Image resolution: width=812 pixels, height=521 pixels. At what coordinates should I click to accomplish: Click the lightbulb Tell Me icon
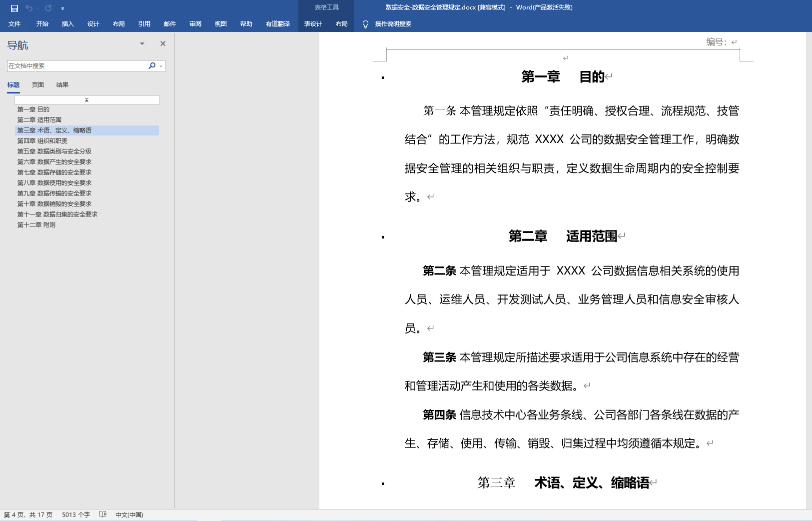coord(365,24)
